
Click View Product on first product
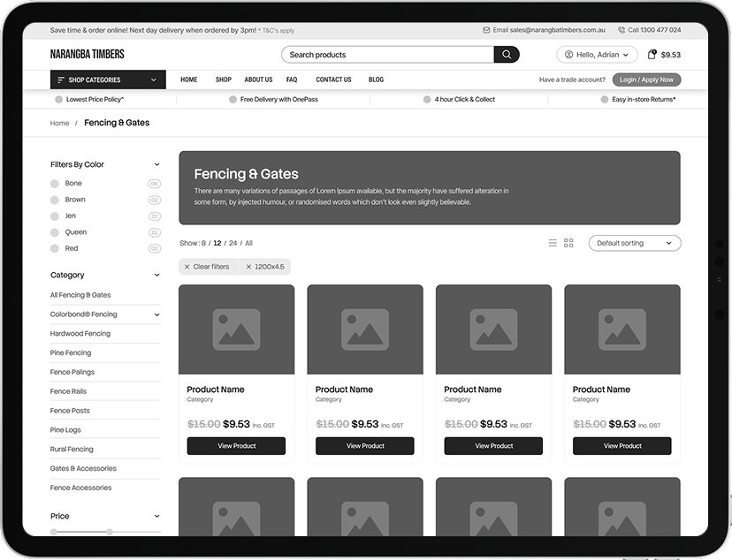click(x=236, y=446)
